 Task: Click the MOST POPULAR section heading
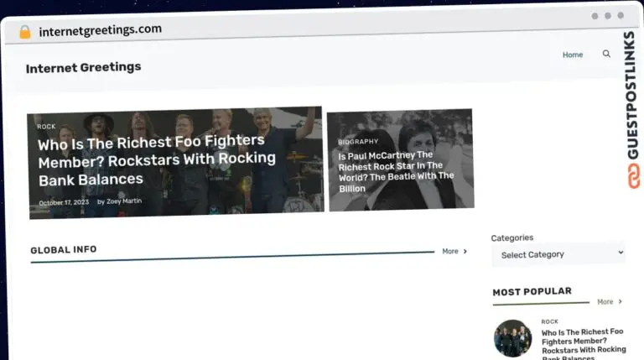click(x=532, y=292)
